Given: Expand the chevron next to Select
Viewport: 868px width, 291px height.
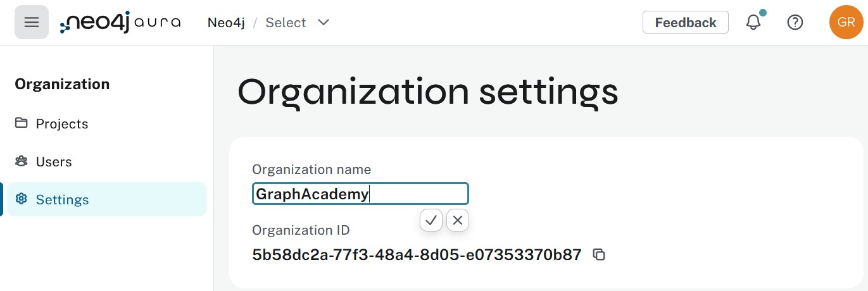Looking at the screenshot, I should (324, 23).
